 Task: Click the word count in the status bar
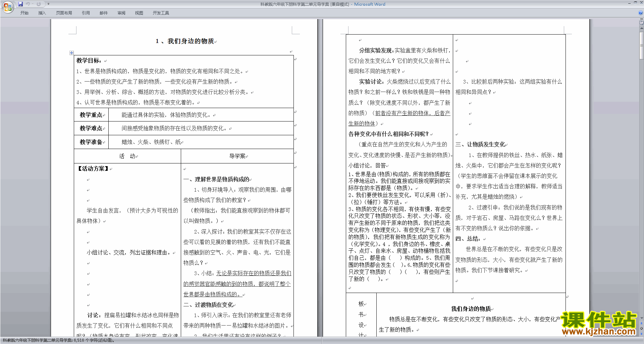point(59,340)
